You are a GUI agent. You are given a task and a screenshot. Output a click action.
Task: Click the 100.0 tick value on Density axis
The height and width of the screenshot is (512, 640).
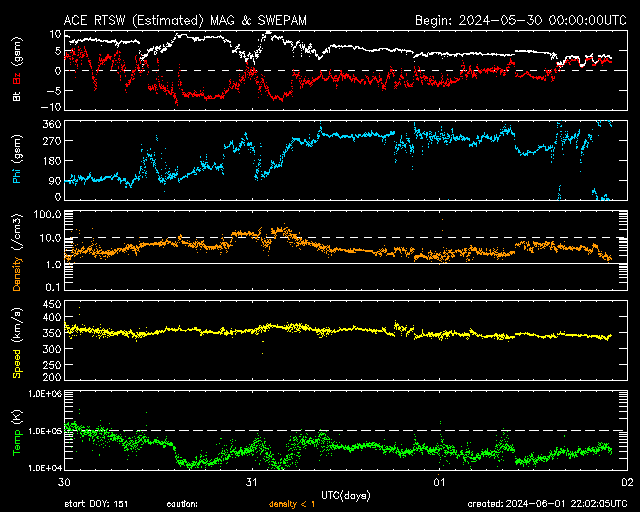pyautogui.click(x=48, y=214)
